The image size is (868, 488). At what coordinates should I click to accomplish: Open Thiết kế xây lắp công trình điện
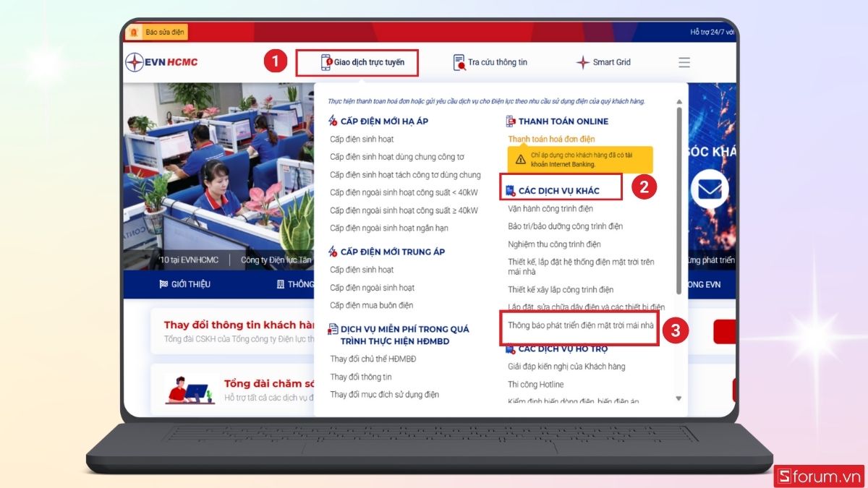[561, 289]
